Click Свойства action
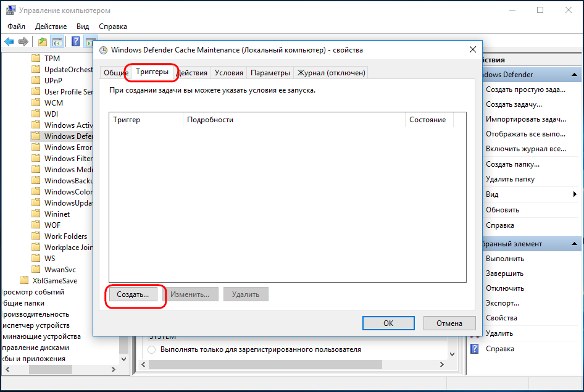The width and height of the screenshot is (584, 392). 501,318
